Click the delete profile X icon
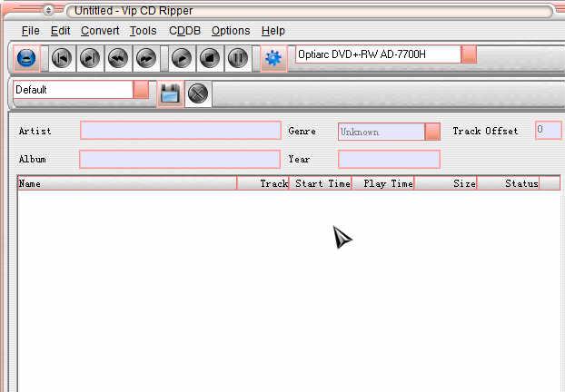This screenshot has width=565, height=392. tap(198, 93)
